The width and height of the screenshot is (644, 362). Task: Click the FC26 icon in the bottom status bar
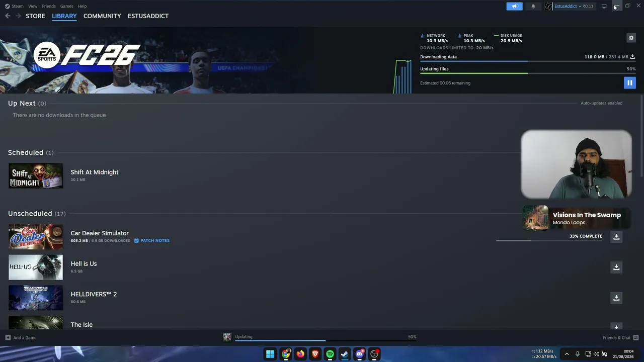(x=227, y=337)
